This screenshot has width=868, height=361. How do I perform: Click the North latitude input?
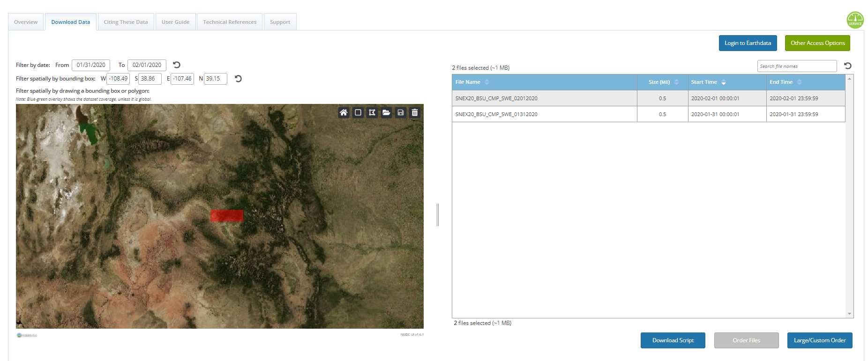click(x=216, y=79)
